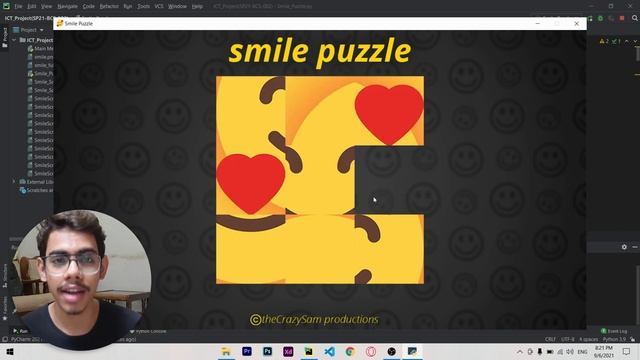640x360 pixels.
Task: Toggle the vertical Project tool window tab
Action: [5, 37]
